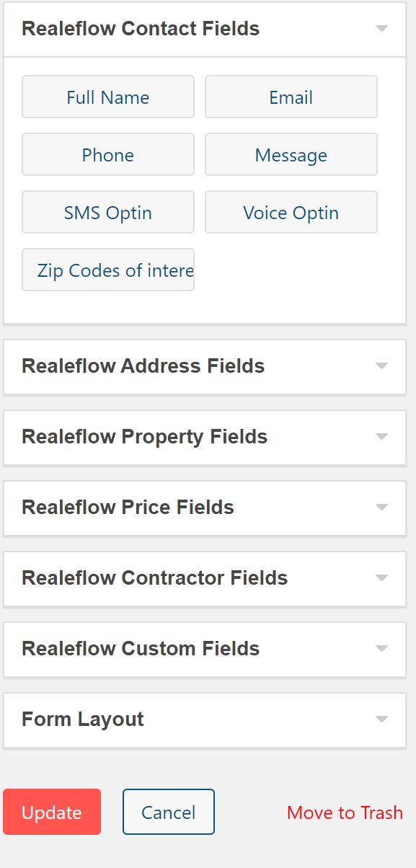
Task: Expand Realeflow Custom Fields arrow
Action: tap(382, 649)
